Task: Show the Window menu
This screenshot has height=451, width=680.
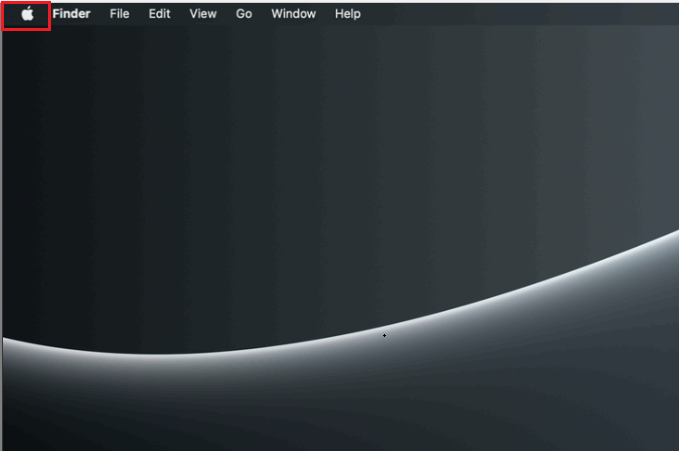Action: 293,14
